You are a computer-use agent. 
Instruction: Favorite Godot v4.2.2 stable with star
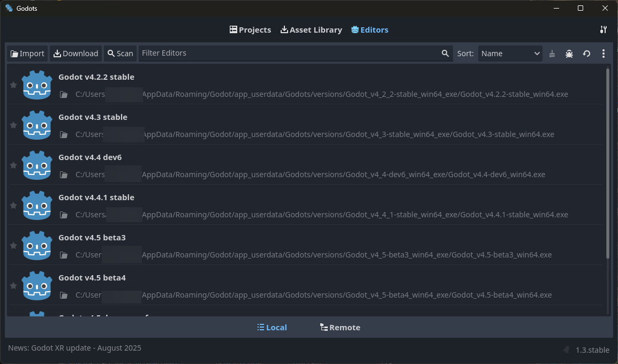13,85
